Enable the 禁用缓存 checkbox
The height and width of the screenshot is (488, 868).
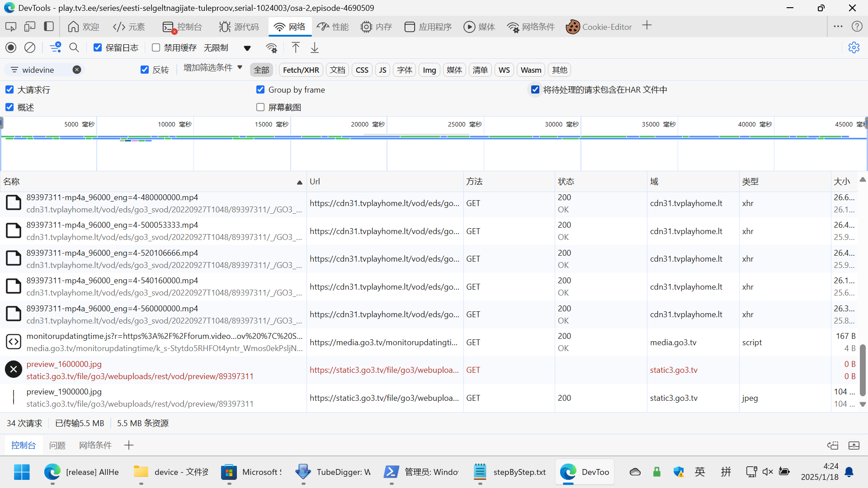click(156, 47)
